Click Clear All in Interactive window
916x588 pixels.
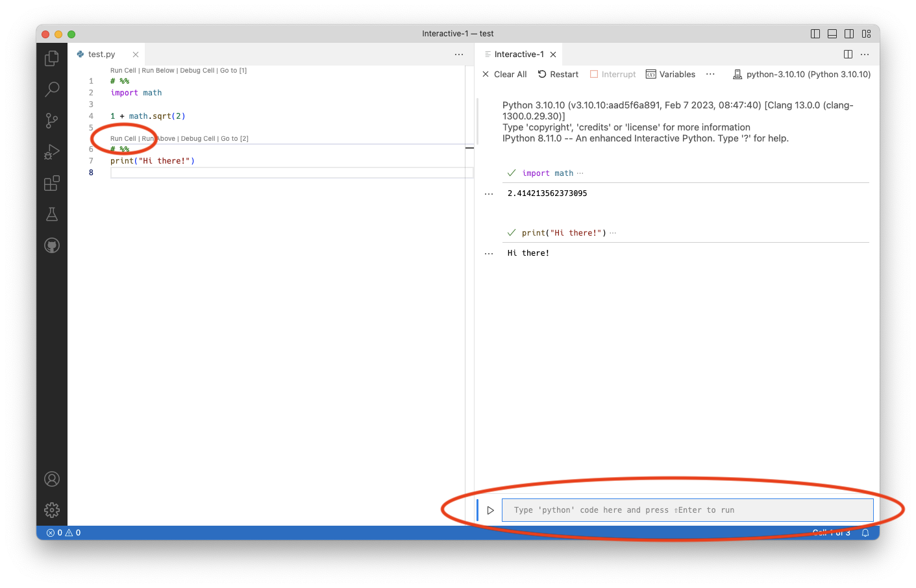pyautogui.click(x=504, y=75)
